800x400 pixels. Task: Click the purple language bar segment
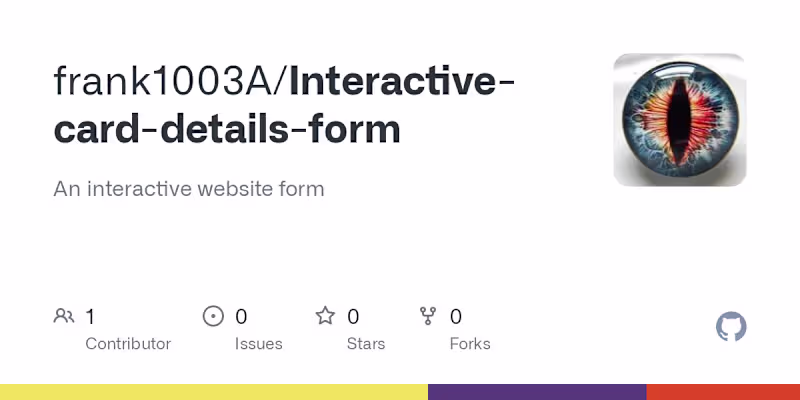[537, 392]
